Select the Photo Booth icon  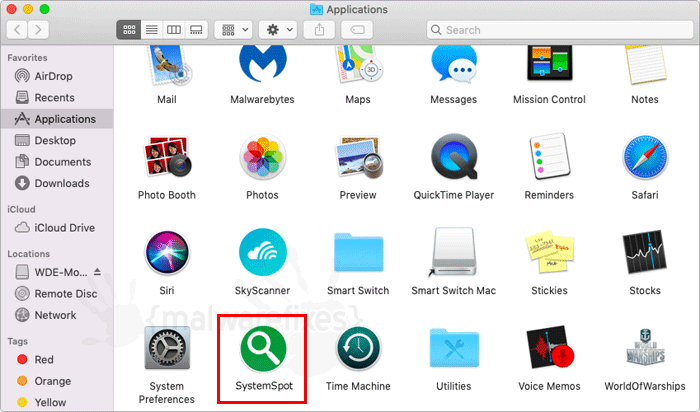[167, 156]
